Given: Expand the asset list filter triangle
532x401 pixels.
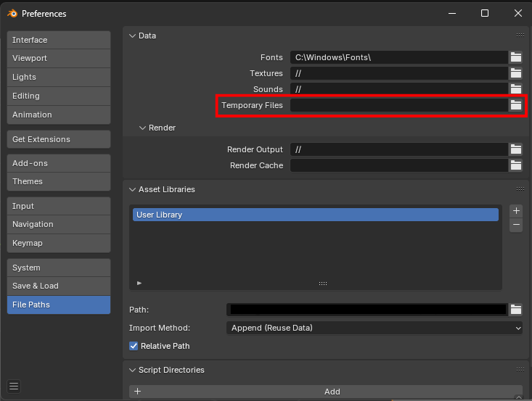Looking at the screenshot, I should [139, 283].
